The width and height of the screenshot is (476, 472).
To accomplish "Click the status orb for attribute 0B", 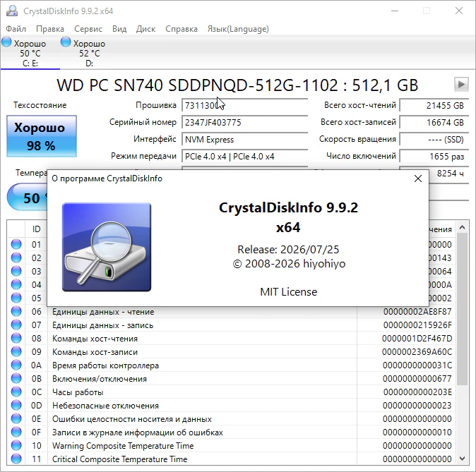I will pyautogui.click(x=16, y=378).
